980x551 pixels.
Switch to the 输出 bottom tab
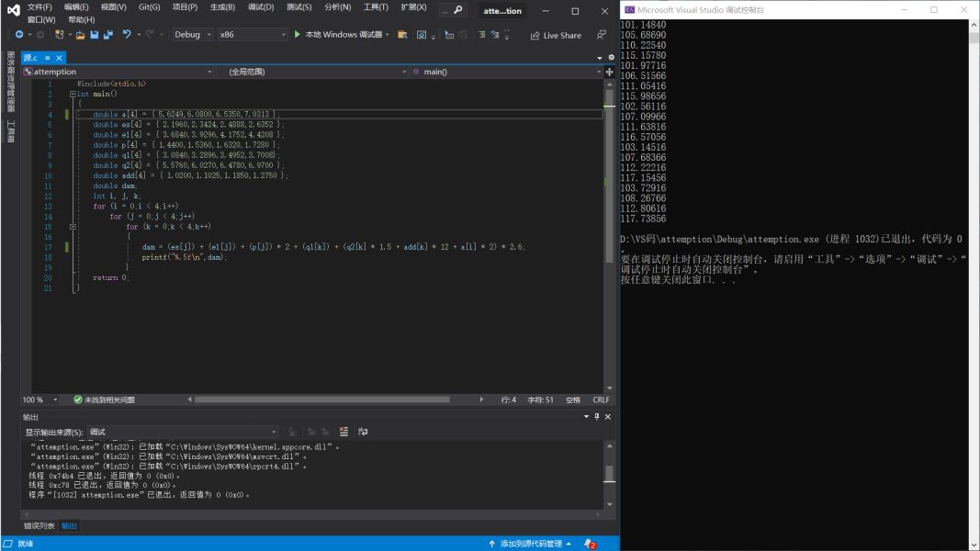click(x=69, y=526)
